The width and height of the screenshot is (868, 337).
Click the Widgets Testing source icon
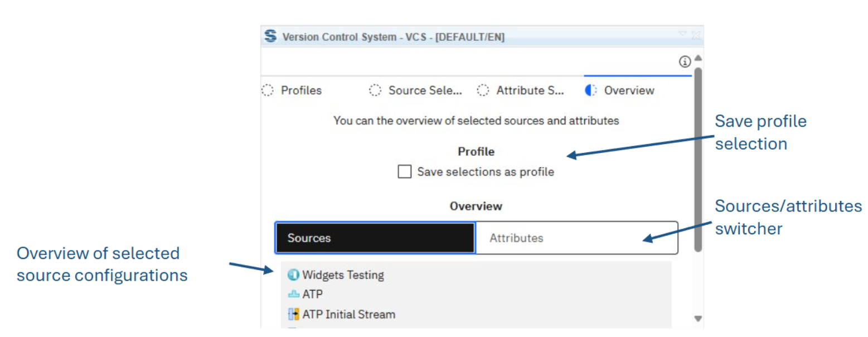click(293, 275)
